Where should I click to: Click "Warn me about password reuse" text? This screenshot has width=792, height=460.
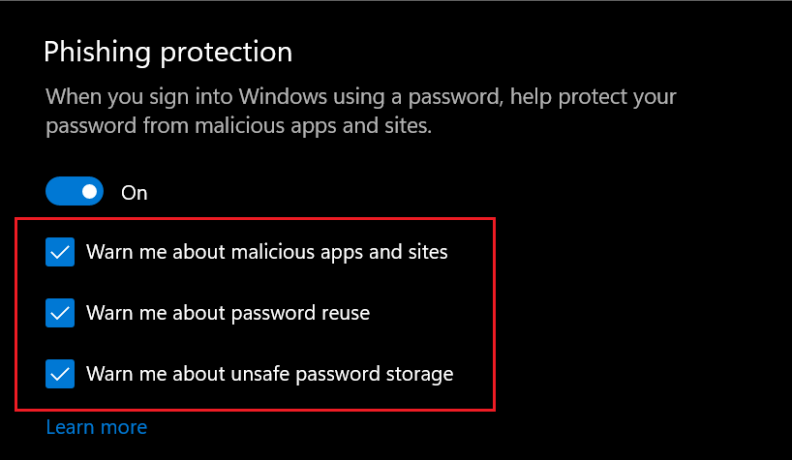click(x=228, y=313)
